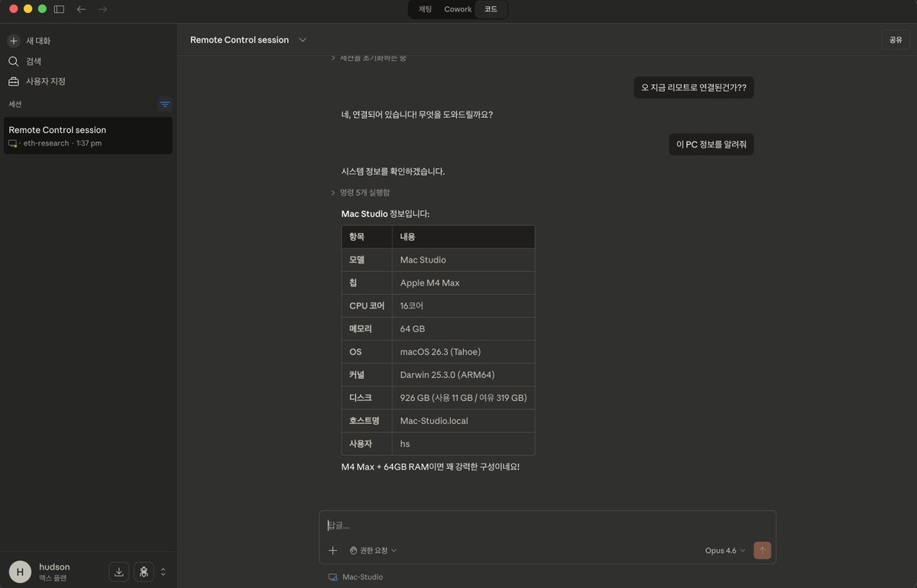The height and width of the screenshot is (588, 917).
Task: Select the 코드 tab
Action: click(x=491, y=9)
